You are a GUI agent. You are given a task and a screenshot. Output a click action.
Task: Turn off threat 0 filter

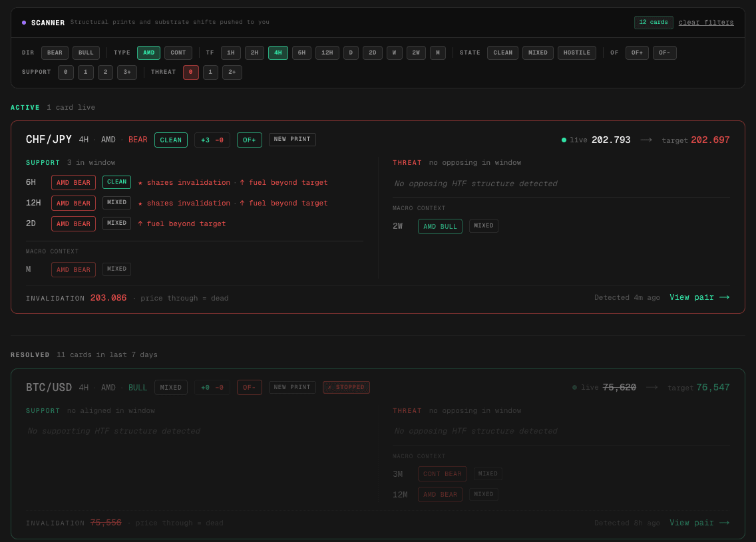tap(190, 72)
